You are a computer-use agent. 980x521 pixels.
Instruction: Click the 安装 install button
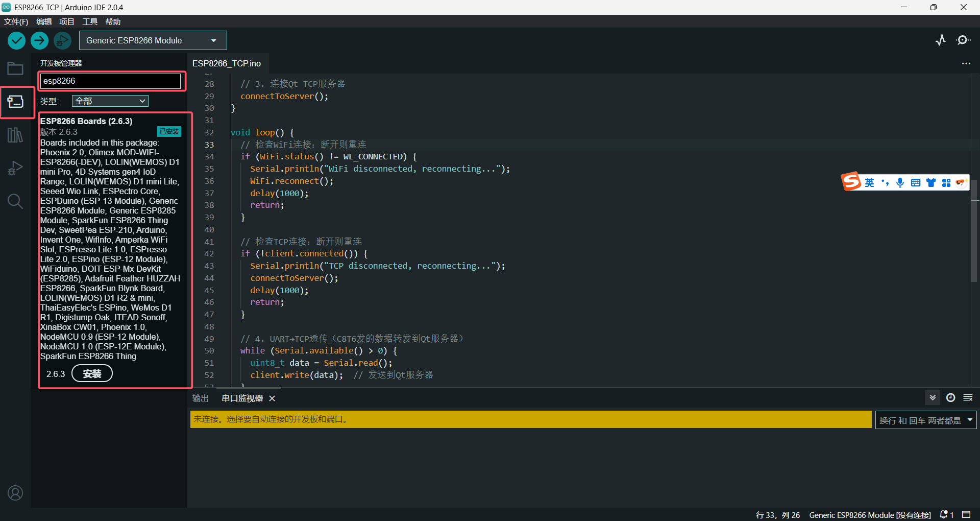pyautogui.click(x=92, y=373)
